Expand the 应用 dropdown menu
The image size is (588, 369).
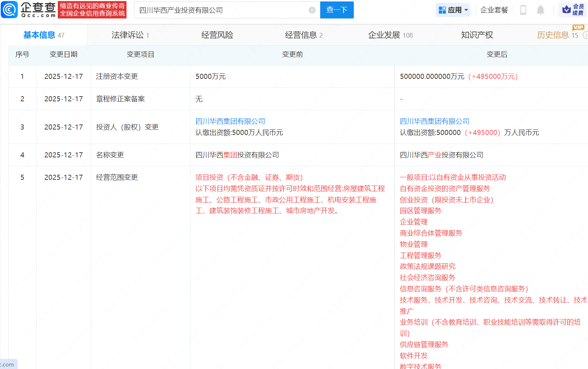pos(453,10)
